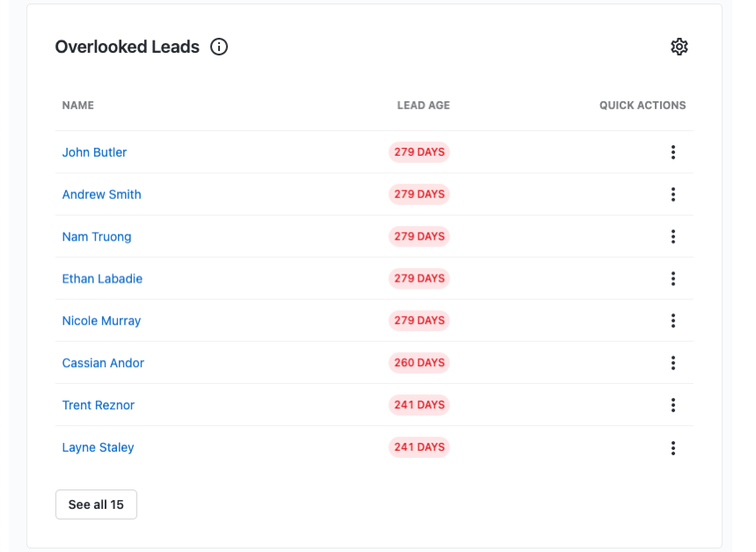
Task: View Trent Reznor's lead page
Action: pyautogui.click(x=98, y=405)
